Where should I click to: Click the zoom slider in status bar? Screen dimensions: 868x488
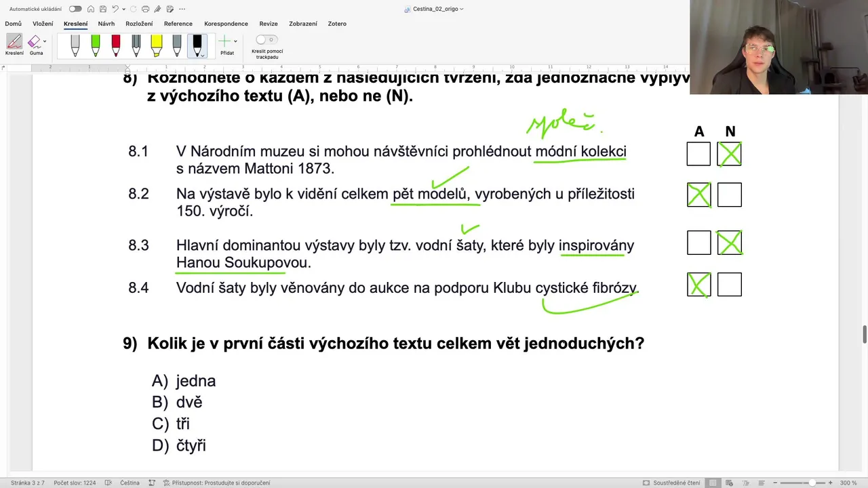click(x=803, y=483)
